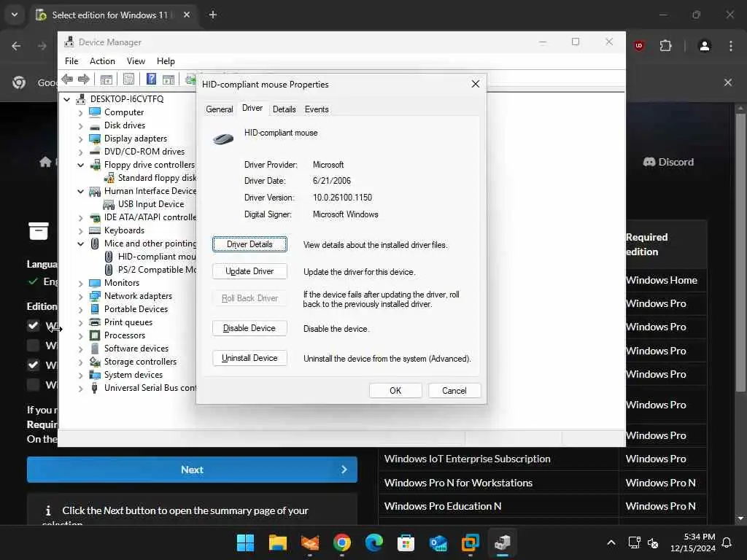
Task: Collapse the Human Interface Devices category
Action: click(x=80, y=192)
